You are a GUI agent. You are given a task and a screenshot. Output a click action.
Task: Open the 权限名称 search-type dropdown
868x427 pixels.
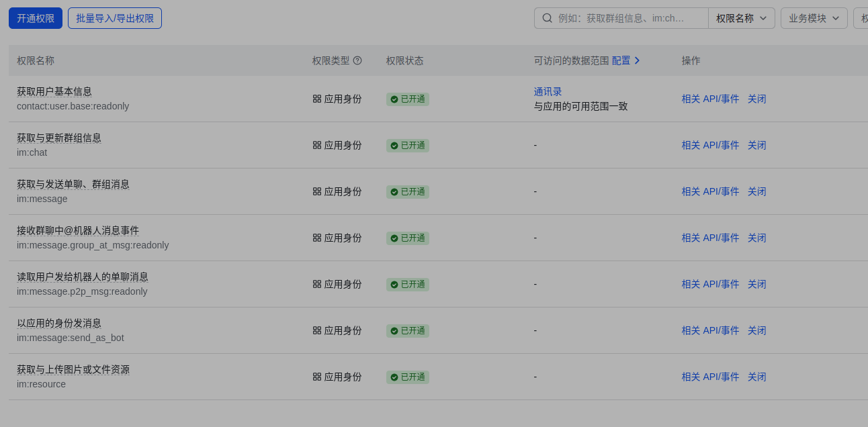point(742,18)
